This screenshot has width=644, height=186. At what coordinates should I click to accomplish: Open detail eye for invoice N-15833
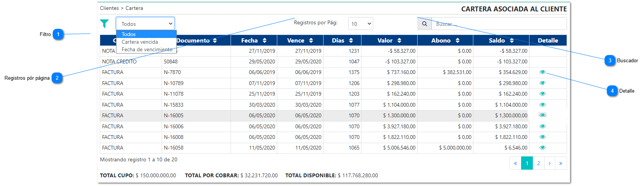coord(542,105)
